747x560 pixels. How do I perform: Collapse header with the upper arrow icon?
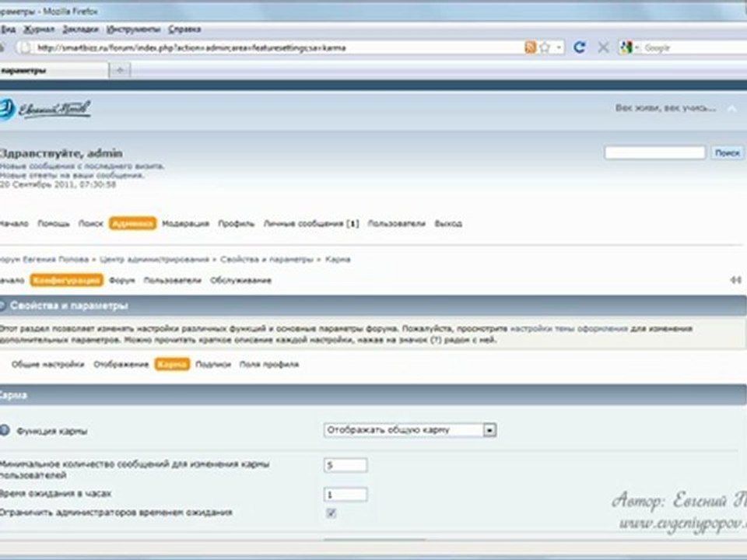pos(732,109)
